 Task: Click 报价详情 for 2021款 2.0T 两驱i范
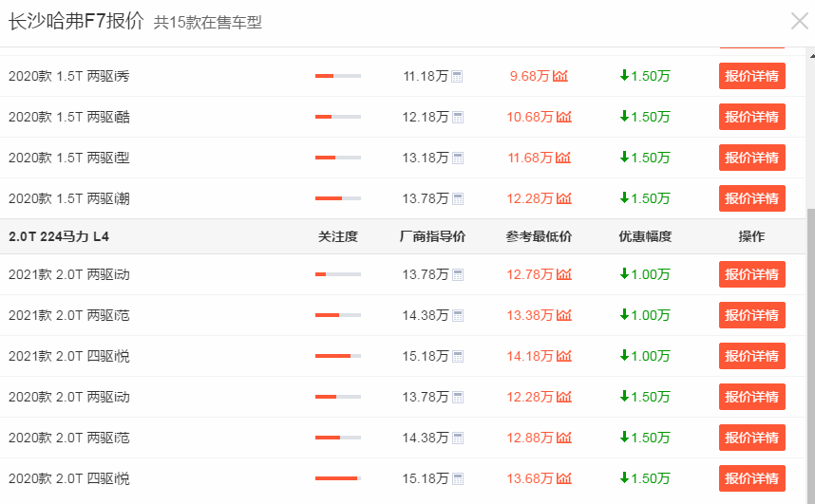pos(751,315)
